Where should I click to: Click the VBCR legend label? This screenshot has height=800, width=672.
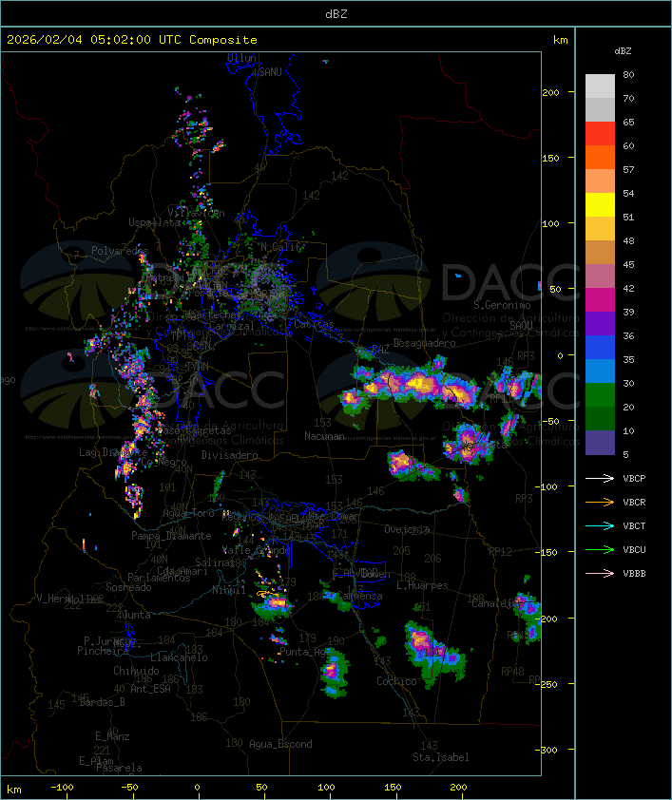tap(634, 502)
